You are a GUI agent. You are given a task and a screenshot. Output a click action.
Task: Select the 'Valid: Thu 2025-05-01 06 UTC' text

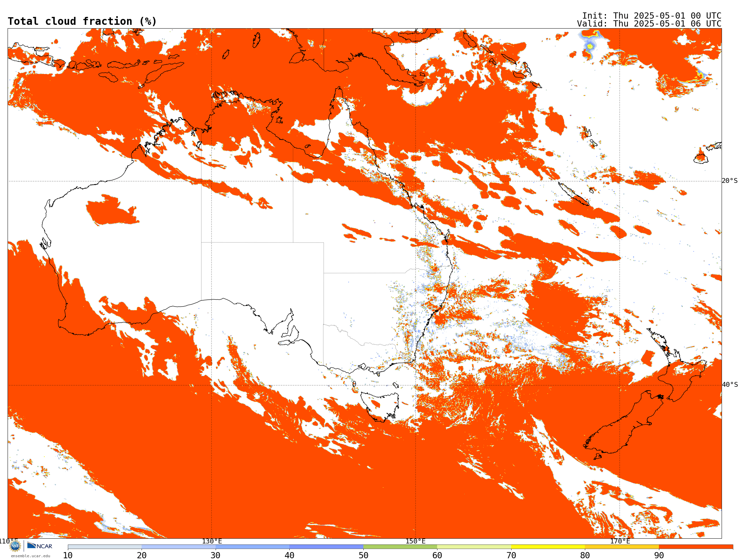tap(649, 24)
